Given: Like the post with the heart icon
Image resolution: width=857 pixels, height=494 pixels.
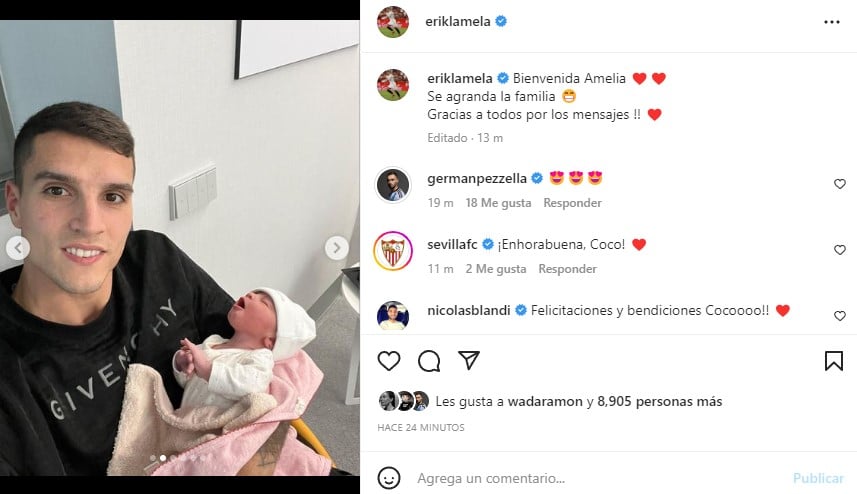Looking at the screenshot, I should 389,361.
